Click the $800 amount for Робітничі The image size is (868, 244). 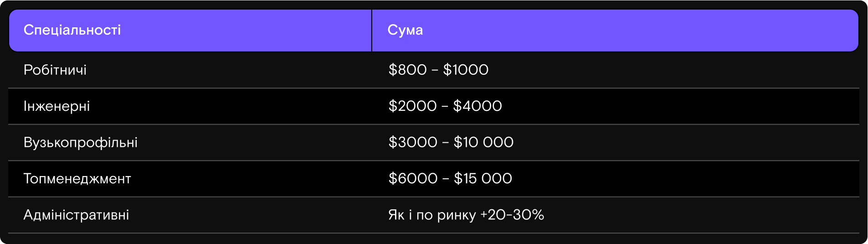(x=407, y=70)
